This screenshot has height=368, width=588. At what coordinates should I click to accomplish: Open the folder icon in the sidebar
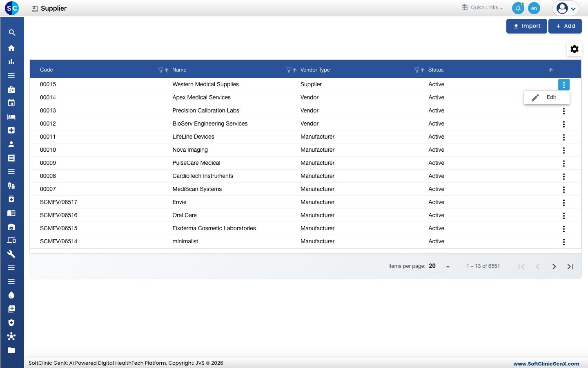(11, 350)
